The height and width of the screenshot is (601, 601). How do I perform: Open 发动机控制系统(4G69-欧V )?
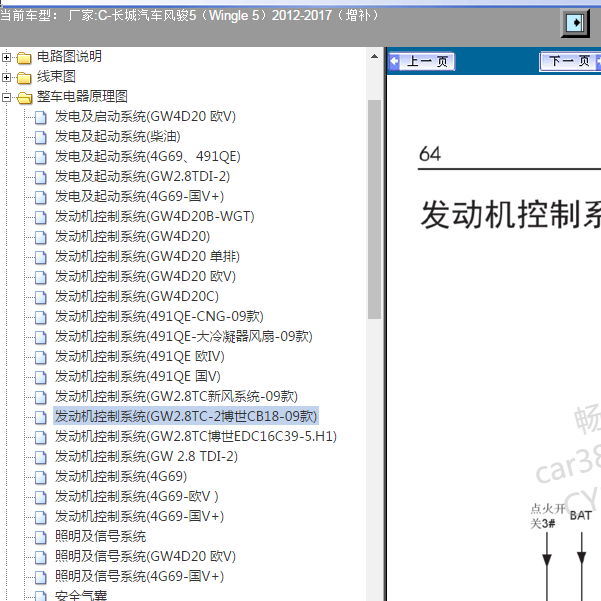point(137,496)
